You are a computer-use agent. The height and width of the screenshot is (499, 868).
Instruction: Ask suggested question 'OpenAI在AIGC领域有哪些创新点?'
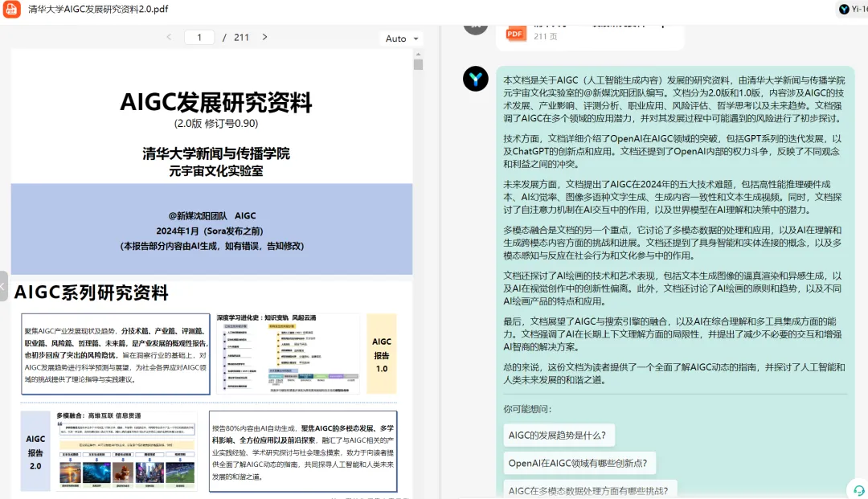coord(579,463)
